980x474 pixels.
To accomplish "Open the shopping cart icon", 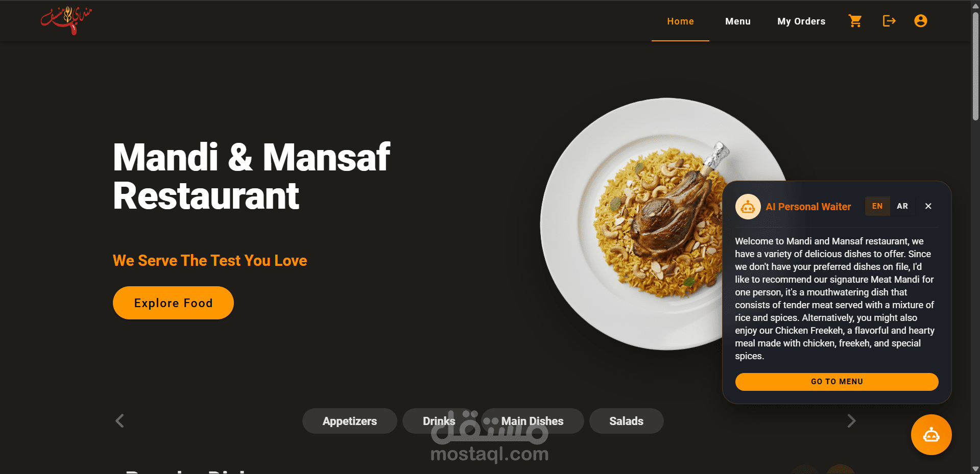I will (x=855, y=21).
